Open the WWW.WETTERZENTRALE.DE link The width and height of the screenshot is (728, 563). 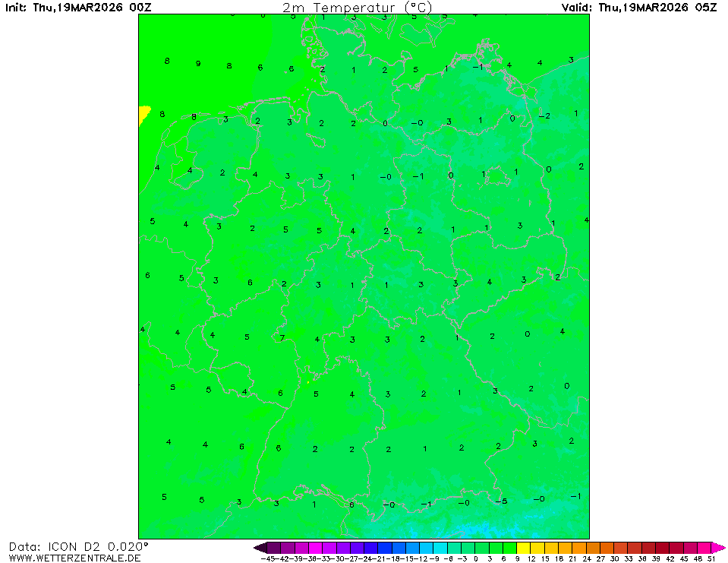tap(74, 558)
